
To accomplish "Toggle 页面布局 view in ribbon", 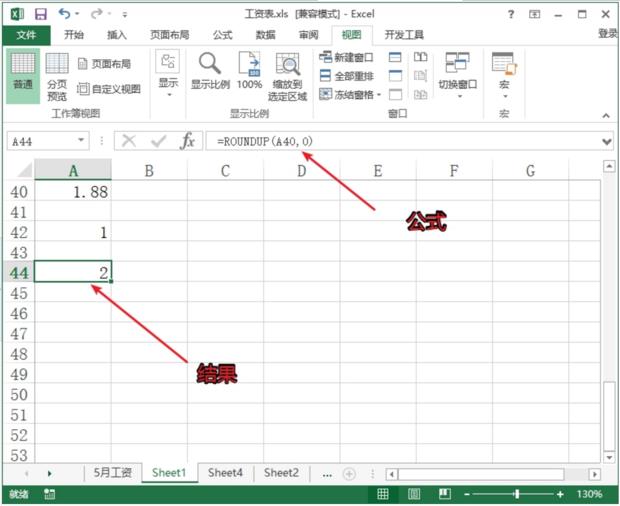I will pyautogui.click(x=108, y=63).
